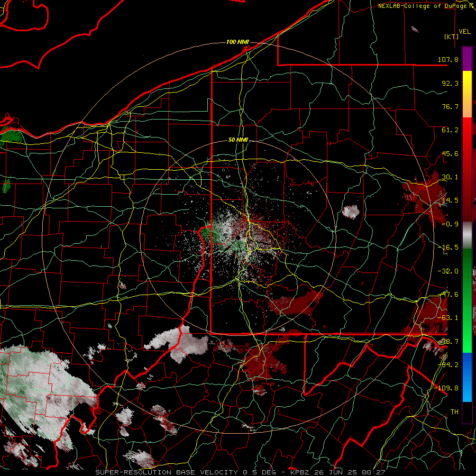This screenshot has width=476, height=476.
Task: Click the VEL legend title
Action: 464,32
